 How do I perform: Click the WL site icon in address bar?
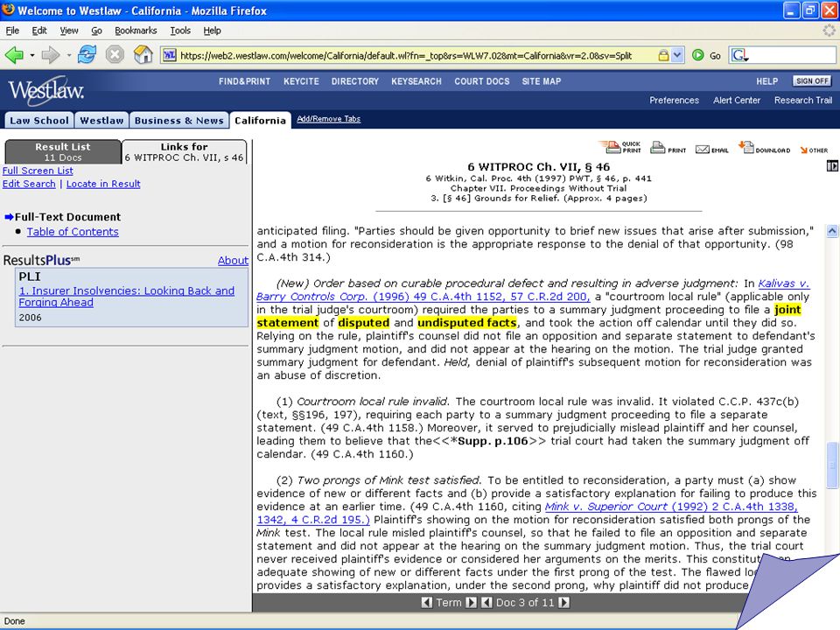pos(169,55)
